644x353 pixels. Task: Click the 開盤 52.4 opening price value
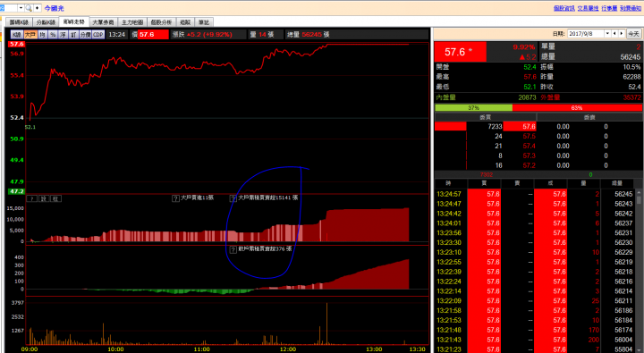pos(530,67)
